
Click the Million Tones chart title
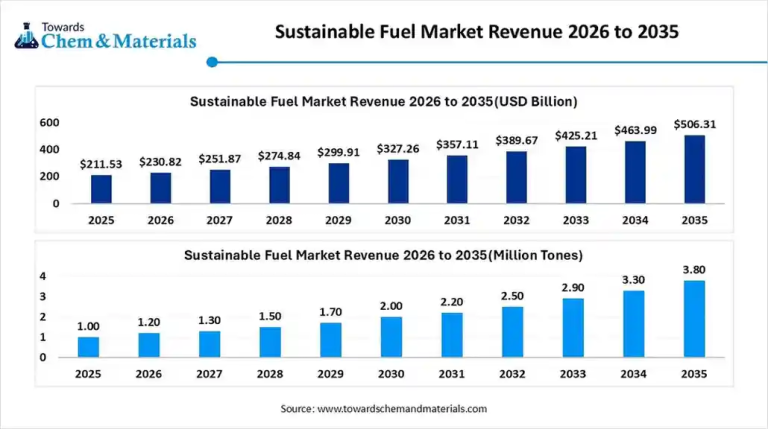384,255
